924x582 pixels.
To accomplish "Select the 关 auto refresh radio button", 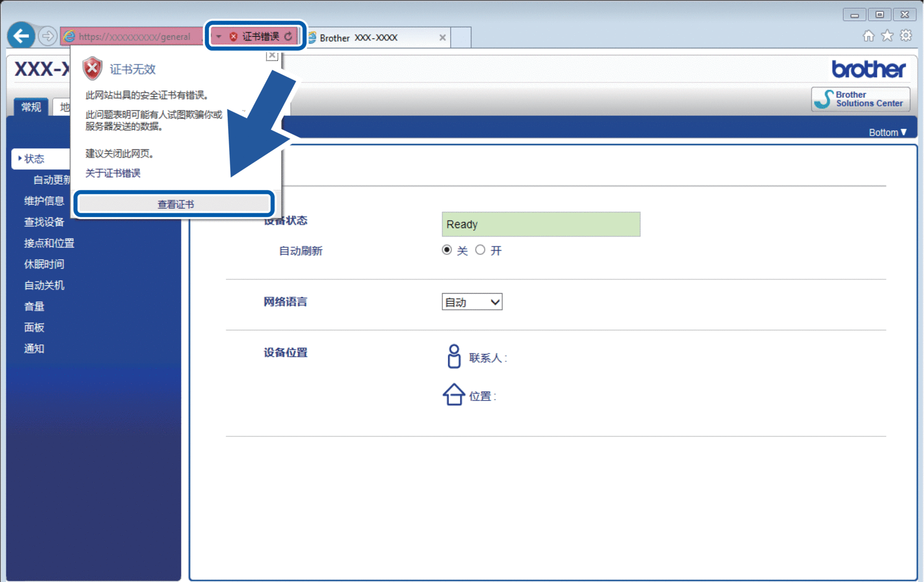I will (x=447, y=250).
